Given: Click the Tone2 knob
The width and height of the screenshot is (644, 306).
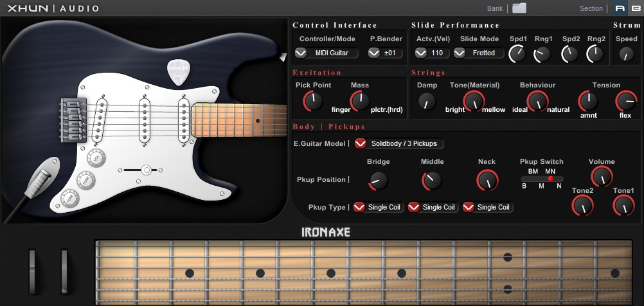Looking at the screenshot, I should (582, 205).
